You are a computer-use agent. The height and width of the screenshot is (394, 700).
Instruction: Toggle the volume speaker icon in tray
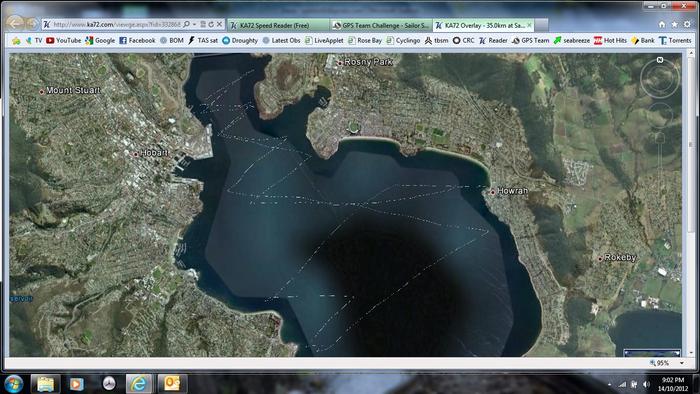click(646, 384)
